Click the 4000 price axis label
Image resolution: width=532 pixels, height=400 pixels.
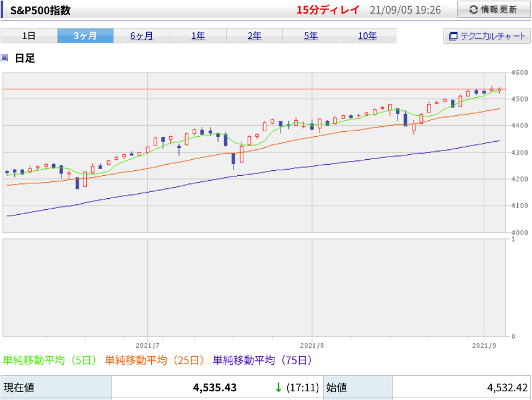coord(520,232)
